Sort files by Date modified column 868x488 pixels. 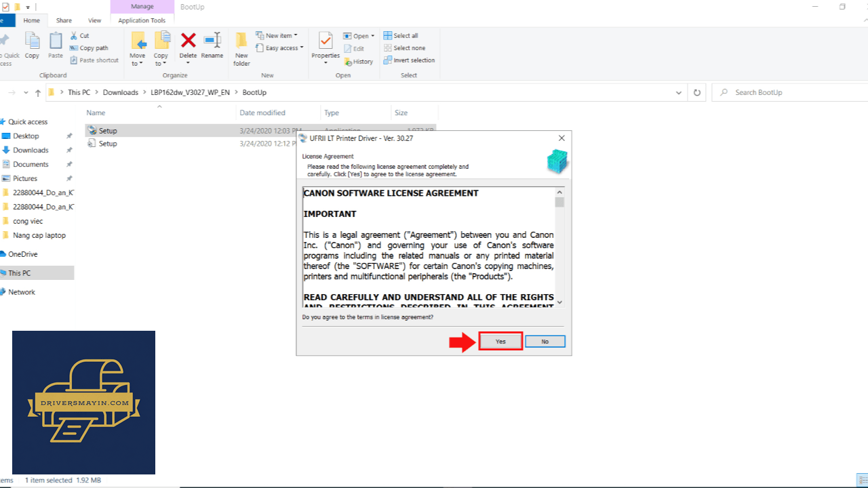click(278, 113)
